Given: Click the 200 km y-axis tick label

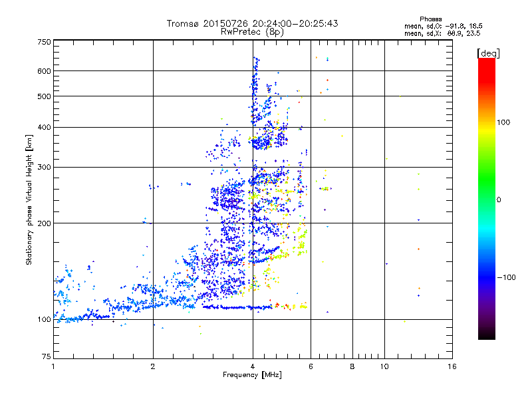Looking at the screenshot, I should pos(44,223).
